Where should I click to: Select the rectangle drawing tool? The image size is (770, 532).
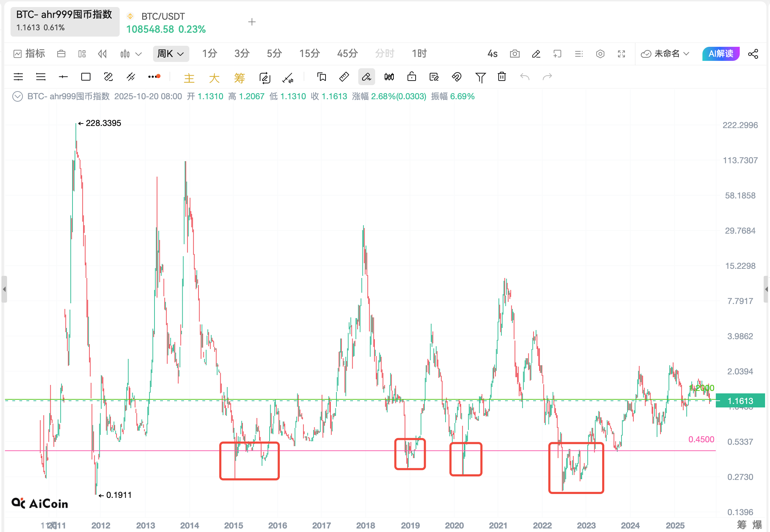86,77
